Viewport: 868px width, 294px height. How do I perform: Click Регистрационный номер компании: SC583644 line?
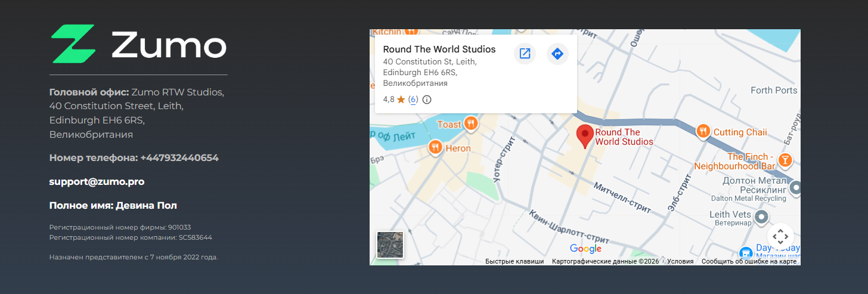coord(131,237)
